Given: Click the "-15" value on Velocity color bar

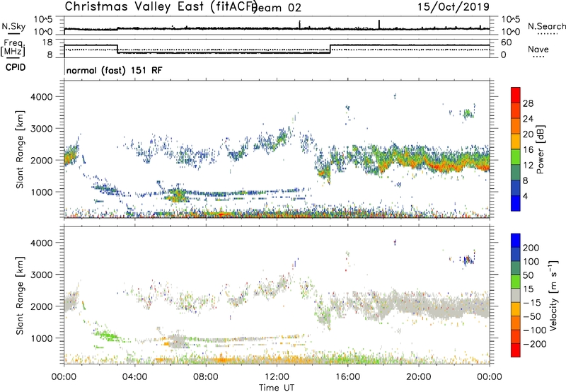Looking at the screenshot, I should click(x=532, y=302).
